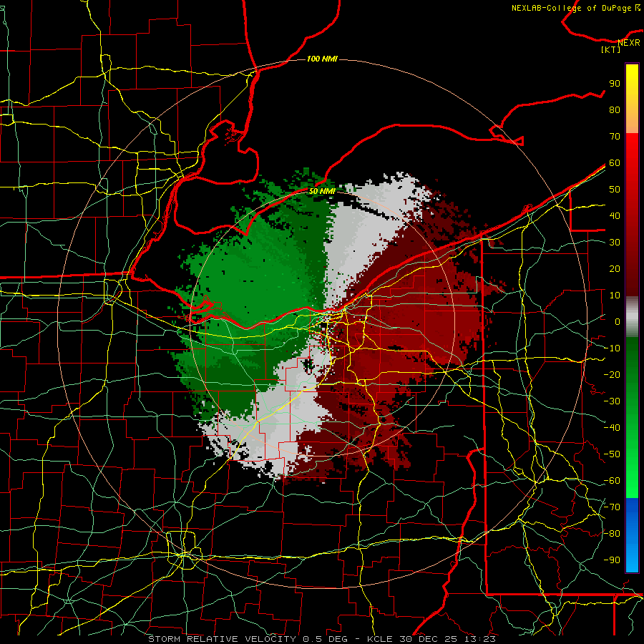
Task: Click the 50 value on velocity scale
Action: pos(615,190)
